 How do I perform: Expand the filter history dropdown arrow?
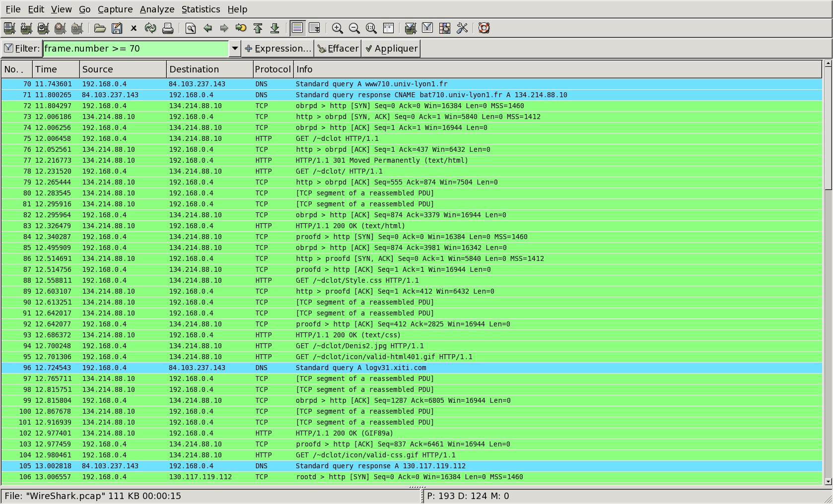pos(235,49)
